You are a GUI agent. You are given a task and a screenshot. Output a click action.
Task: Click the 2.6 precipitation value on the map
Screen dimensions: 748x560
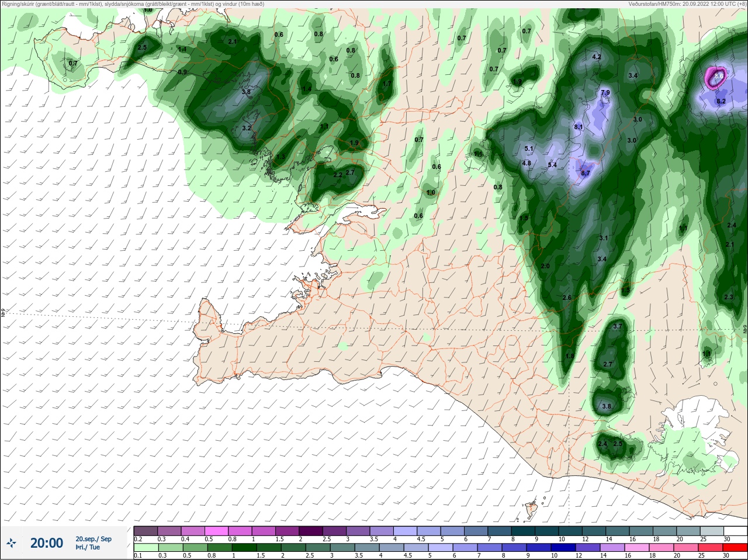click(x=566, y=298)
